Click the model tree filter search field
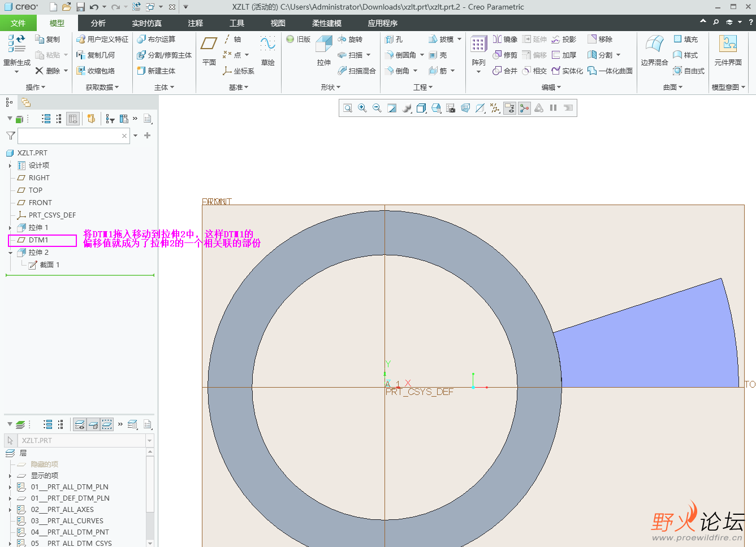Image resolution: width=756 pixels, height=547 pixels. (74, 136)
